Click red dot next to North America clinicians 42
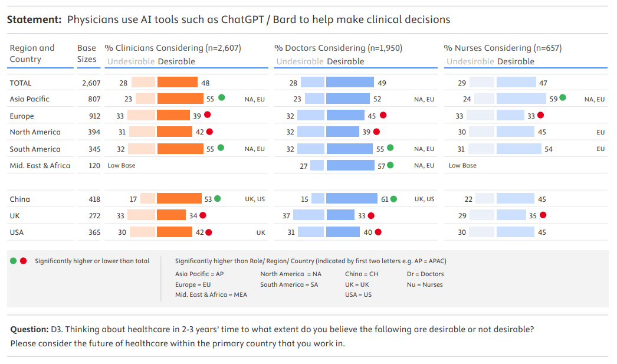Image resolution: width=617 pixels, height=364 pixels. [209, 132]
